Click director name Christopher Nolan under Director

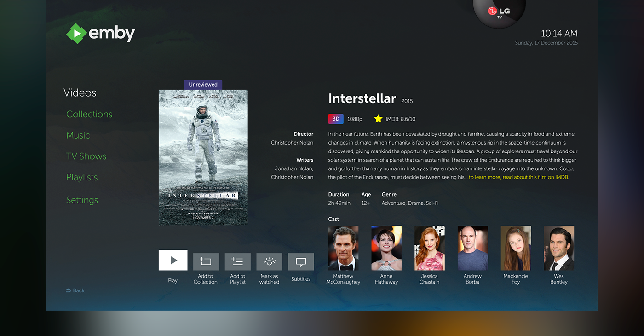[292, 143]
